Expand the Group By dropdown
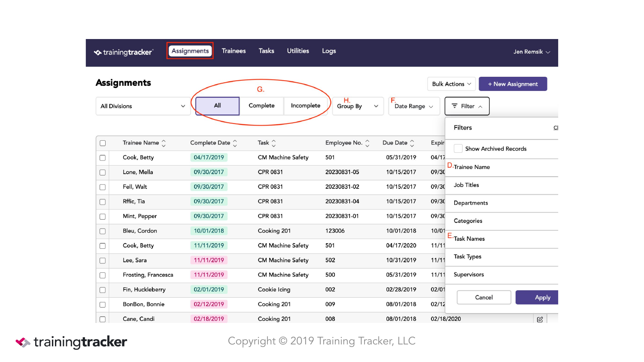 [x=358, y=106]
